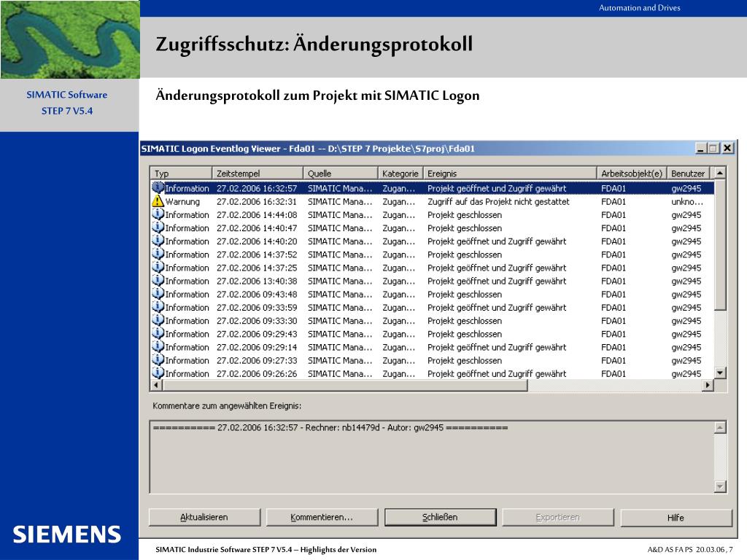The width and height of the screenshot is (747, 560).
Task: Click the info icon of the 14:37:25 entry
Action: point(158,268)
